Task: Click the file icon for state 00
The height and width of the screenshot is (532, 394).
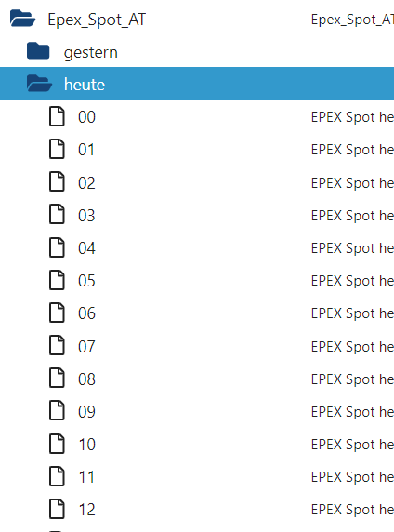Action: [x=57, y=116]
